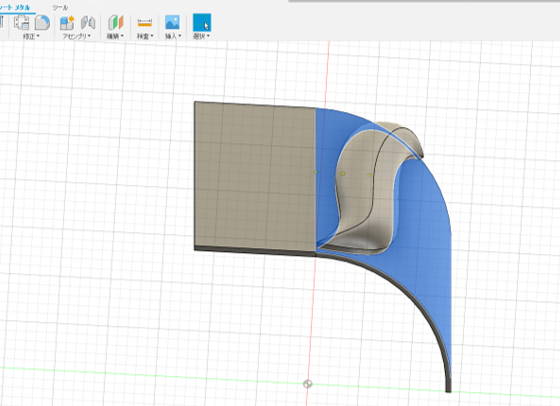Screen dimensions: 560x406
Task: Select the middle yellow sketch point
Action: pyautogui.click(x=343, y=174)
